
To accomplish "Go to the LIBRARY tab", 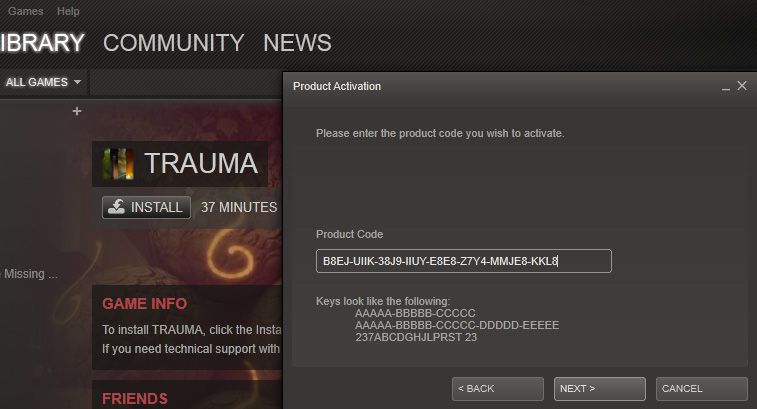I will pyautogui.click(x=42, y=43).
